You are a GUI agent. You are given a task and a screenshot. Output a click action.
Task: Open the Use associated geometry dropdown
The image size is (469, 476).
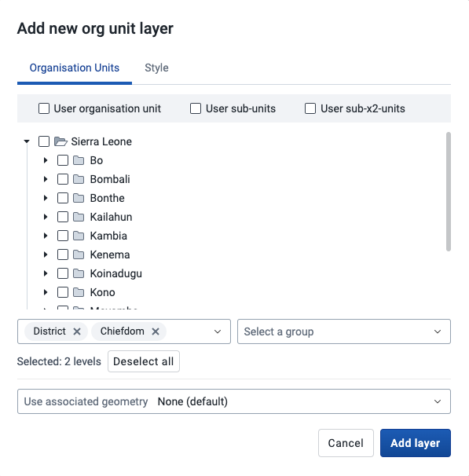pyautogui.click(x=234, y=401)
